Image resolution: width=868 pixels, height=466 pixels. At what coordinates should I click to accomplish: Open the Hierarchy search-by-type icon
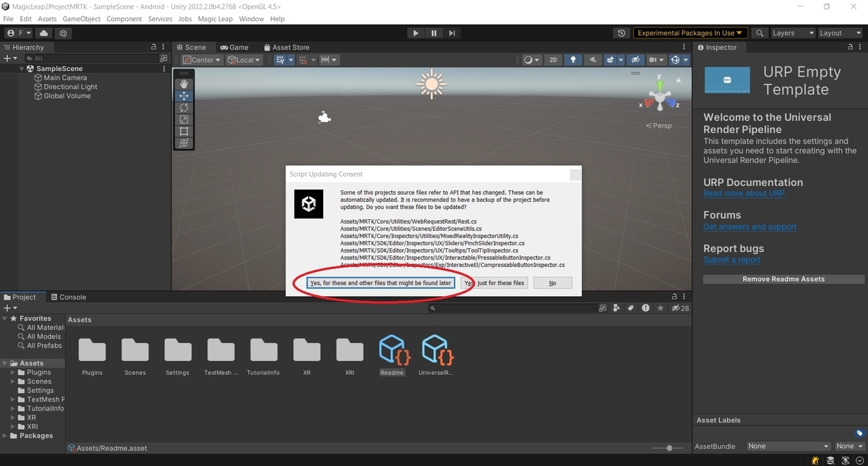point(163,59)
